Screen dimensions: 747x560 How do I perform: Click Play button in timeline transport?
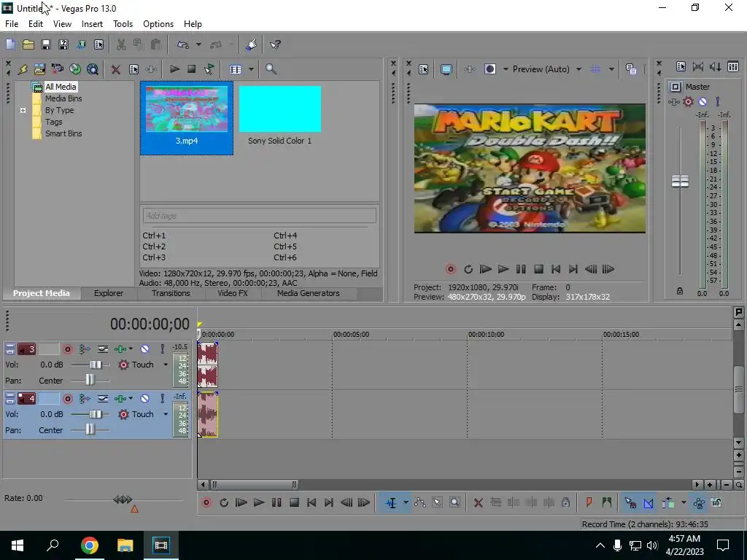(x=259, y=502)
